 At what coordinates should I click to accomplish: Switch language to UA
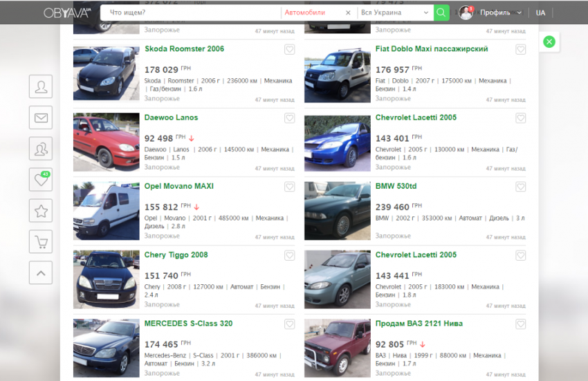pyautogui.click(x=540, y=12)
